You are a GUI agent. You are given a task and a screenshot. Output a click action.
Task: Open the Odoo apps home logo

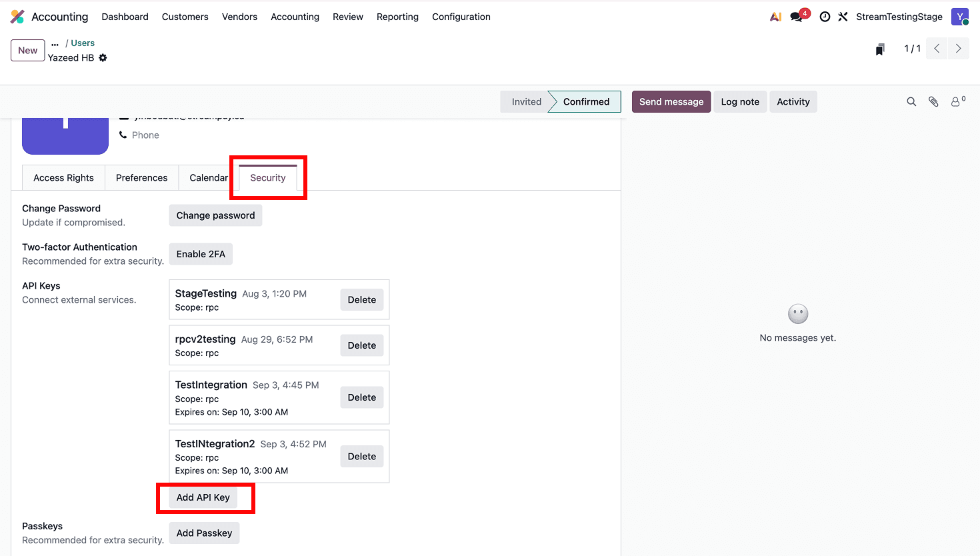[x=17, y=17]
